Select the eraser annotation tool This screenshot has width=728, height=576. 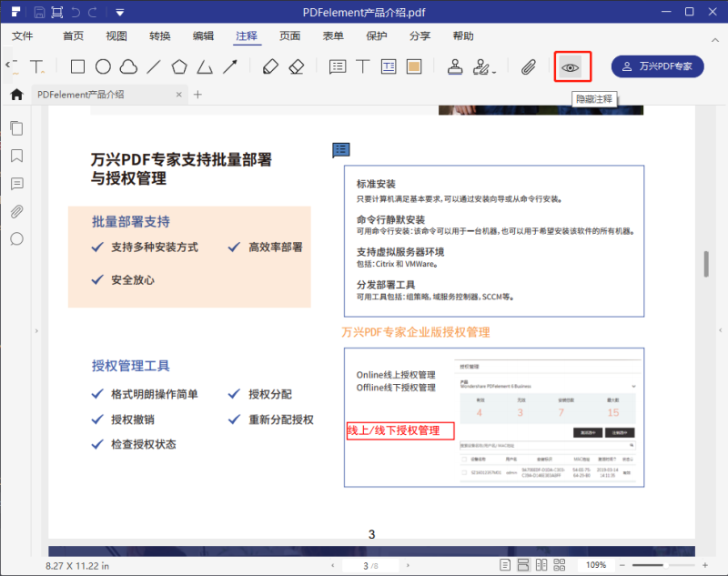pos(296,66)
